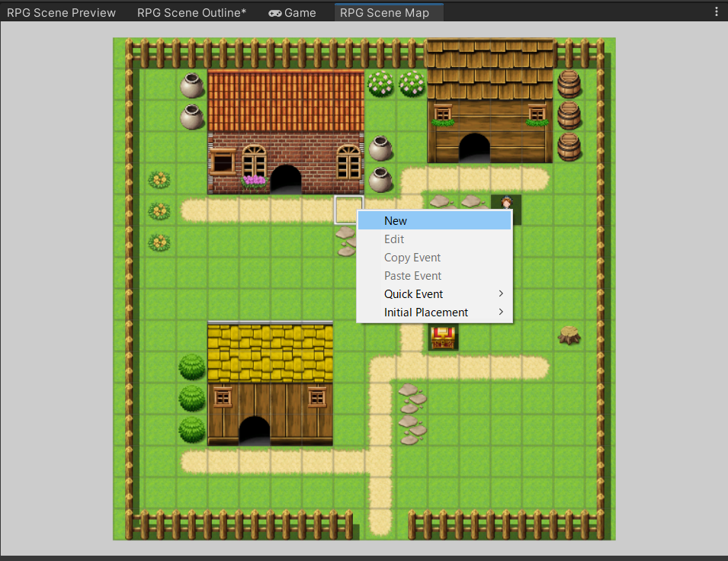Click the wooden-roof house doorway

[x=474, y=148]
